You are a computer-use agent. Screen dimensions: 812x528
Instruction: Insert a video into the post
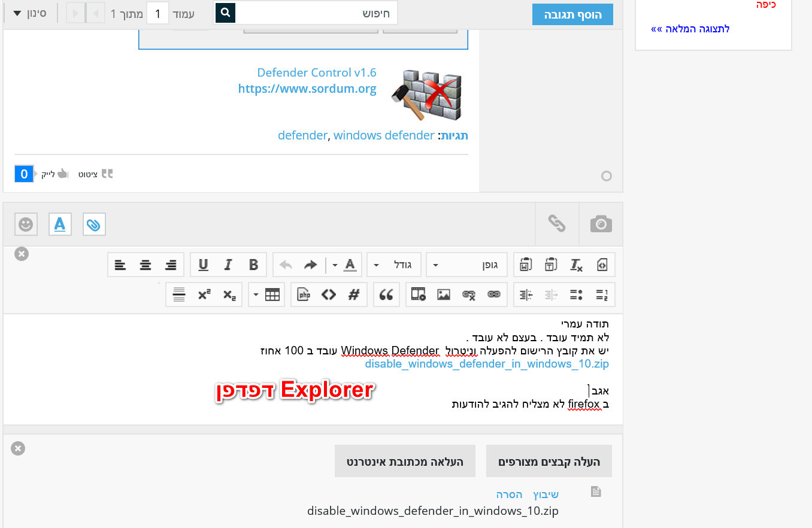(x=419, y=295)
